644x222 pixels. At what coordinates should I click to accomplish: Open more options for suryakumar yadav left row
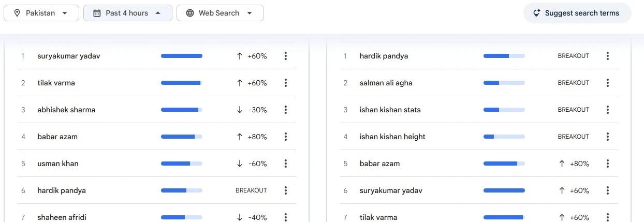pyautogui.click(x=285, y=56)
